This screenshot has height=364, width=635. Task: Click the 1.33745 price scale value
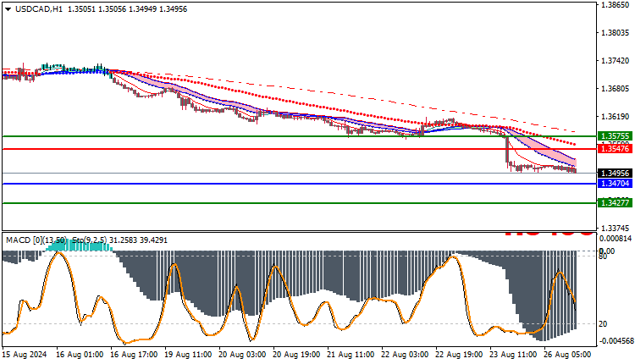coord(616,228)
